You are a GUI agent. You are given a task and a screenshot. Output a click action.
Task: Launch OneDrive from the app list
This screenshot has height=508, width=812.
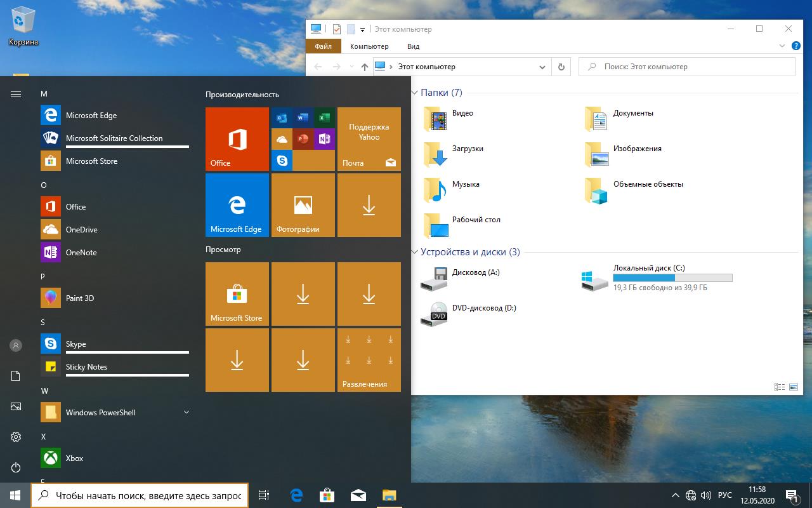tap(115, 229)
